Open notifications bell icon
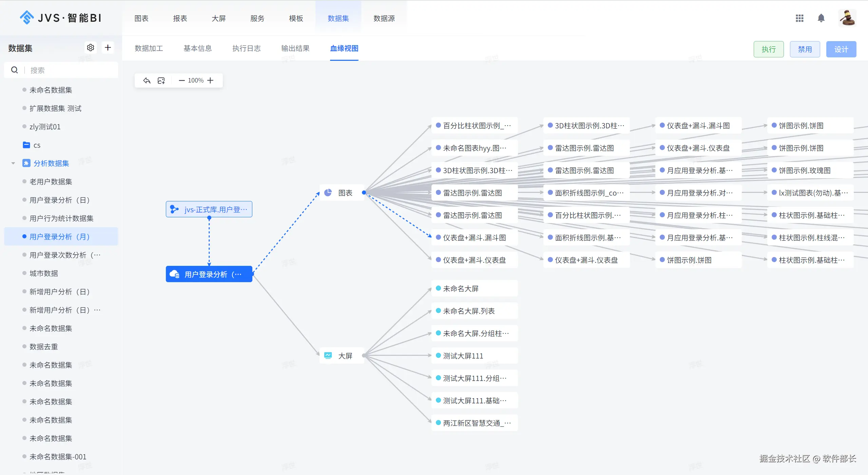 (x=821, y=18)
